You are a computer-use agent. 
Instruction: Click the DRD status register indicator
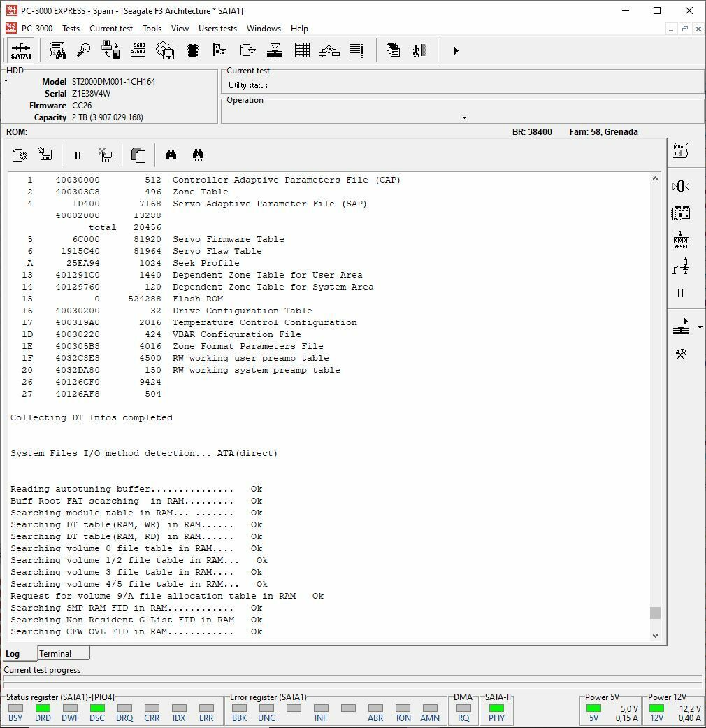coord(43,708)
